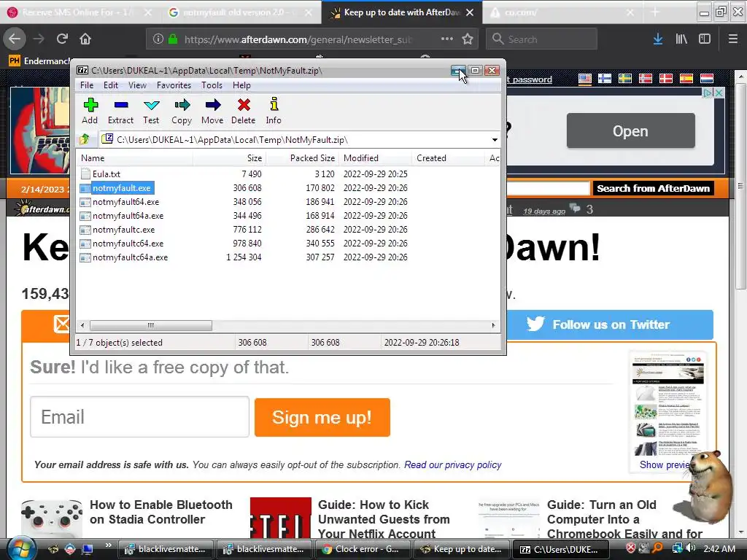Click the Test archive toolbar icon
The width and height of the screenshot is (747, 560).
(x=151, y=111)
